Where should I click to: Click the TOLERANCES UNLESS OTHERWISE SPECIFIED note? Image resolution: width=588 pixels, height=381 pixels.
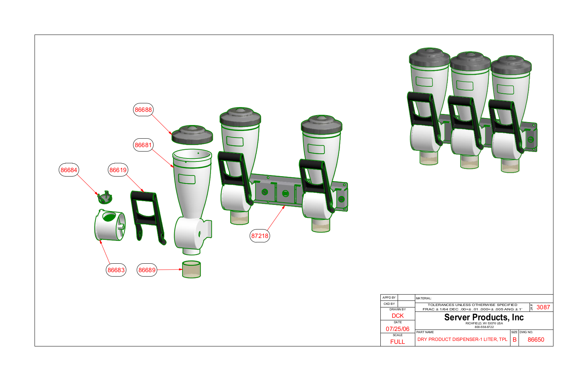pyautogui.click(x=472, y=305)
